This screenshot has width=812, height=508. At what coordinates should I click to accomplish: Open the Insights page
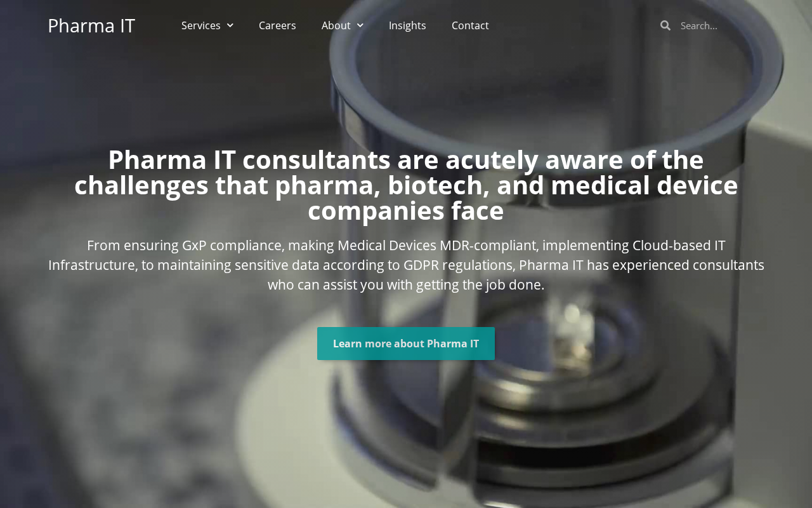(x=407, y=25)
